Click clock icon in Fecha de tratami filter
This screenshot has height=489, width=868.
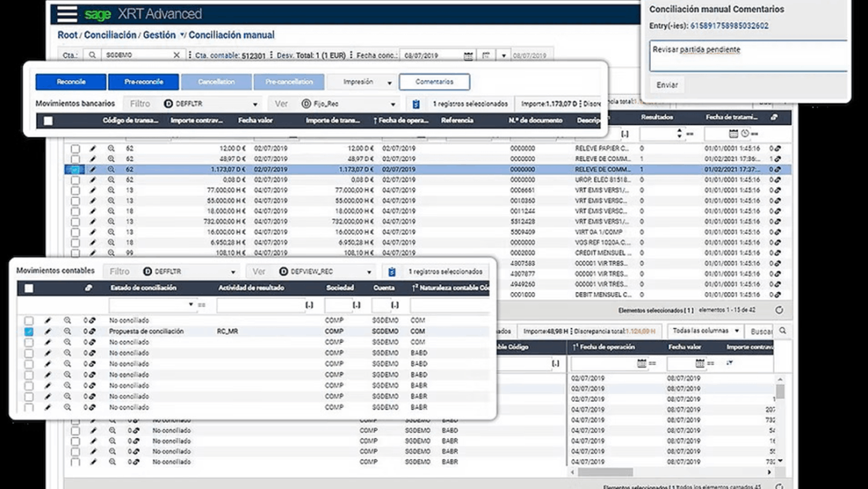click(x=745, y=133)
